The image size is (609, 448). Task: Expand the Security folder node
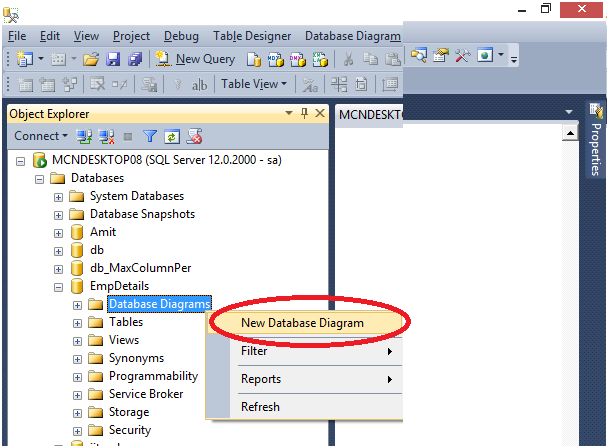[x=77, y=431]
